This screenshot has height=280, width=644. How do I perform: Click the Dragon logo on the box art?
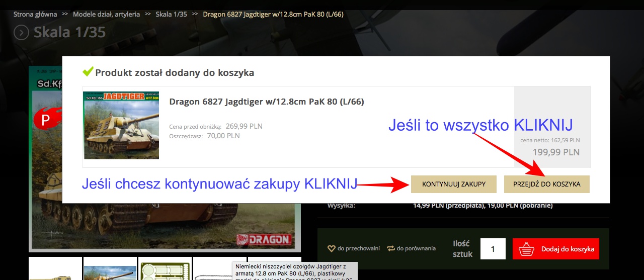click(x=263, y=239)
